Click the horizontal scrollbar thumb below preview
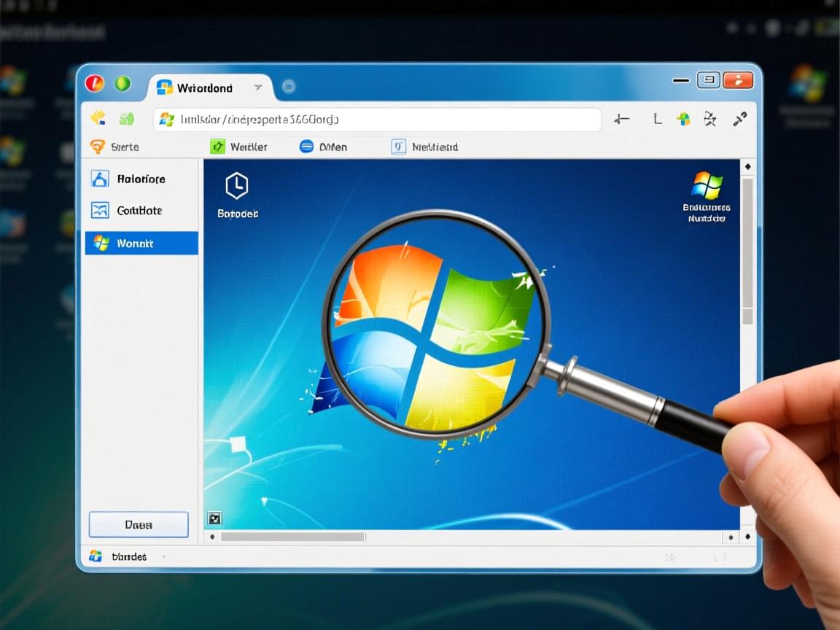This screenshot has height=630, width=840. [x=292, y=537]
